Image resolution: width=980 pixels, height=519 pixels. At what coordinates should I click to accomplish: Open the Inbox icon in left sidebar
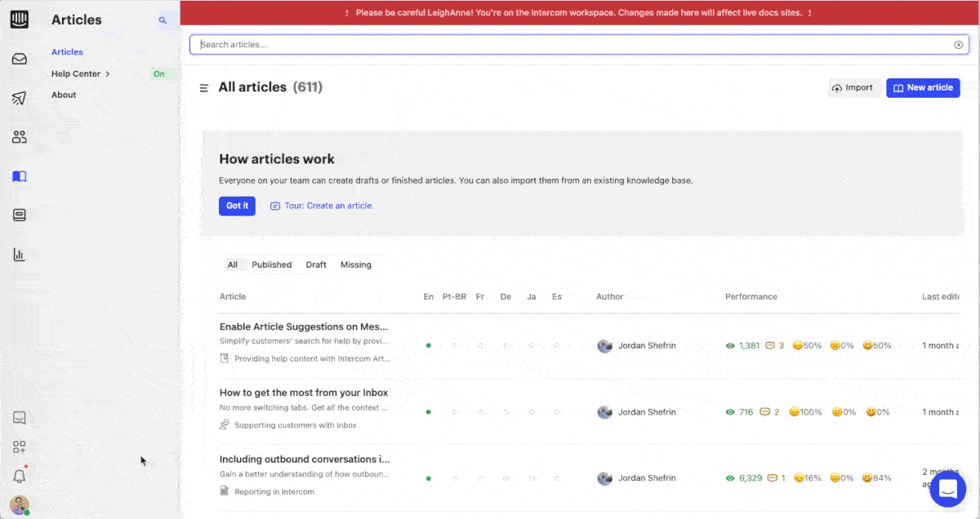[20, 59]
